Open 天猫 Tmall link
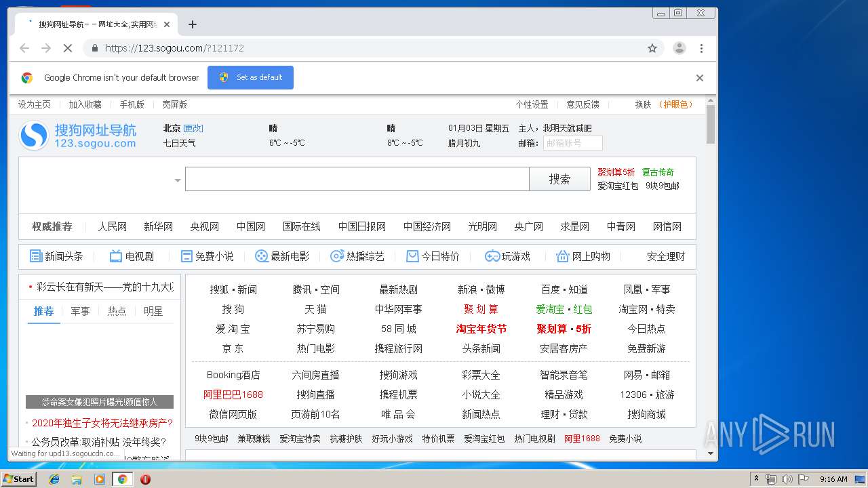868x488 pixels. click(x=315, y=309)
